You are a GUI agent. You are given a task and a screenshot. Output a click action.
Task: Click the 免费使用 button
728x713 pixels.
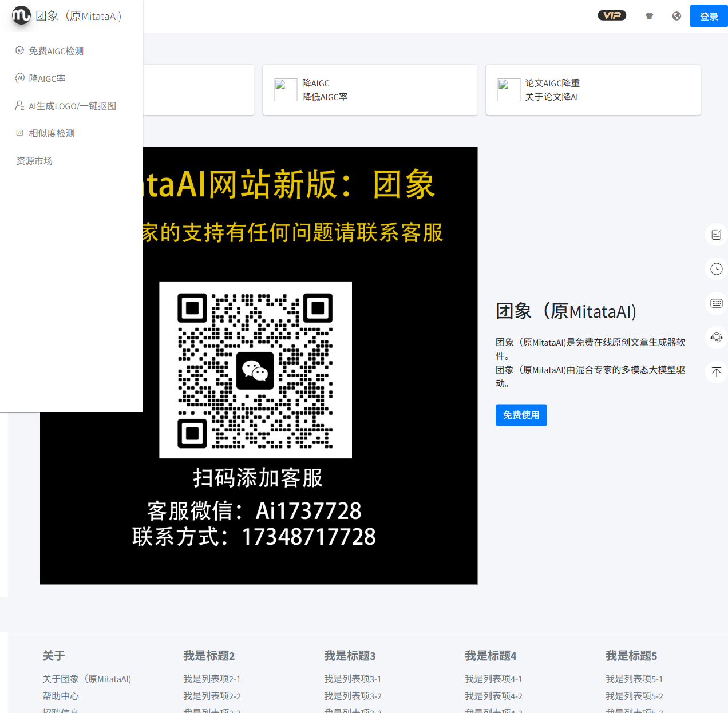point(521,415)
